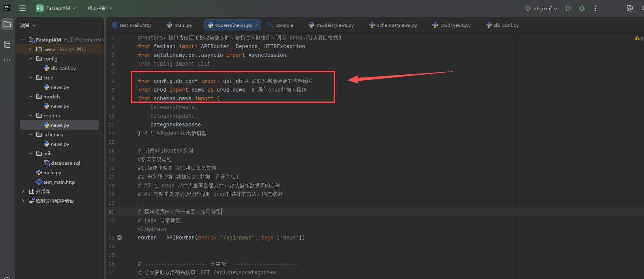The image size is (644, 279).
Task: Click CategoryUpdate on line 10
Action: 173,116
